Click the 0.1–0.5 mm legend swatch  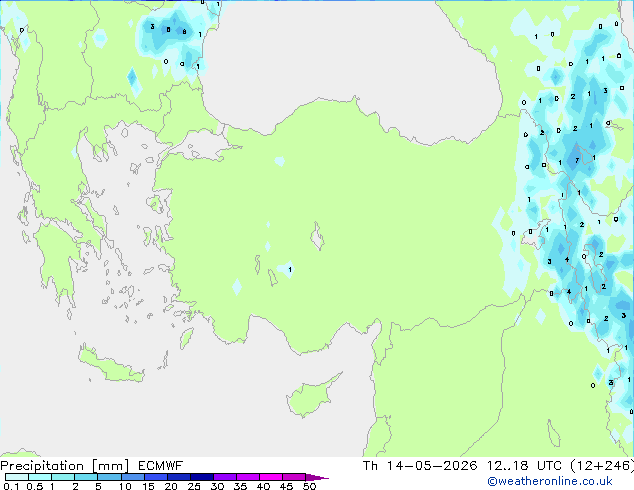[x=17, y=477]
